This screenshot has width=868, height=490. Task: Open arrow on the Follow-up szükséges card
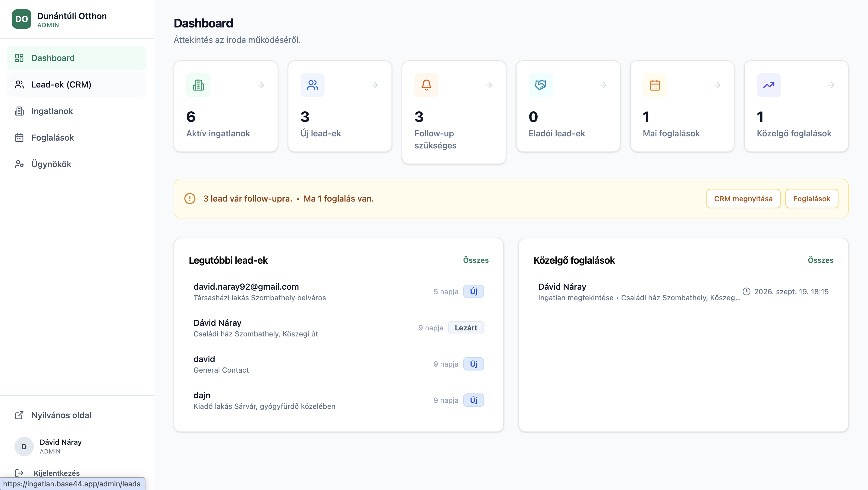[489, 85]
